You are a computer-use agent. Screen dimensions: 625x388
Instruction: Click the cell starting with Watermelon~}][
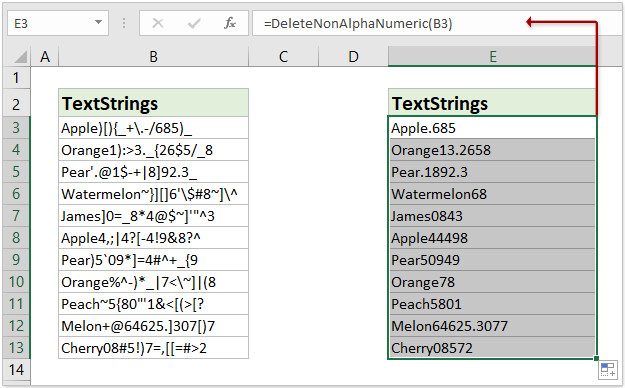point(153,194)
